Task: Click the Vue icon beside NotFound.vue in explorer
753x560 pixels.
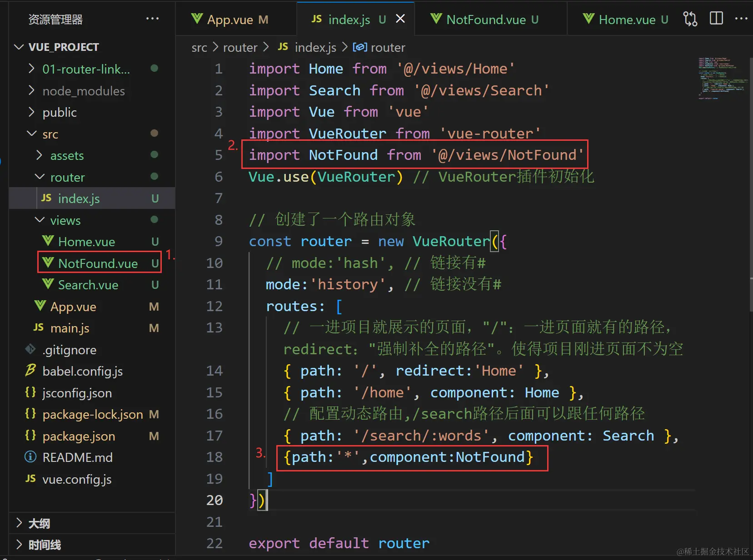Action: pyautogui.click(x=48, y=263)
